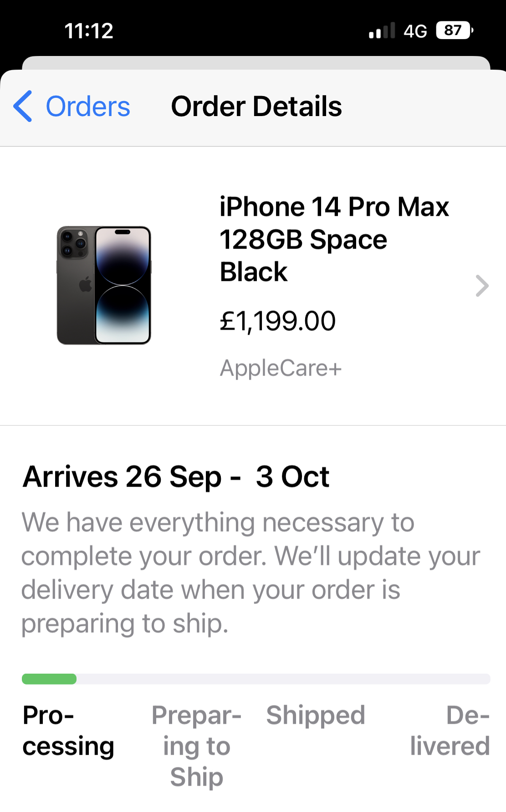The width and height of the screenshot is (506, 812).
Task: Click the Order Details header title
Action: point(256,107)
